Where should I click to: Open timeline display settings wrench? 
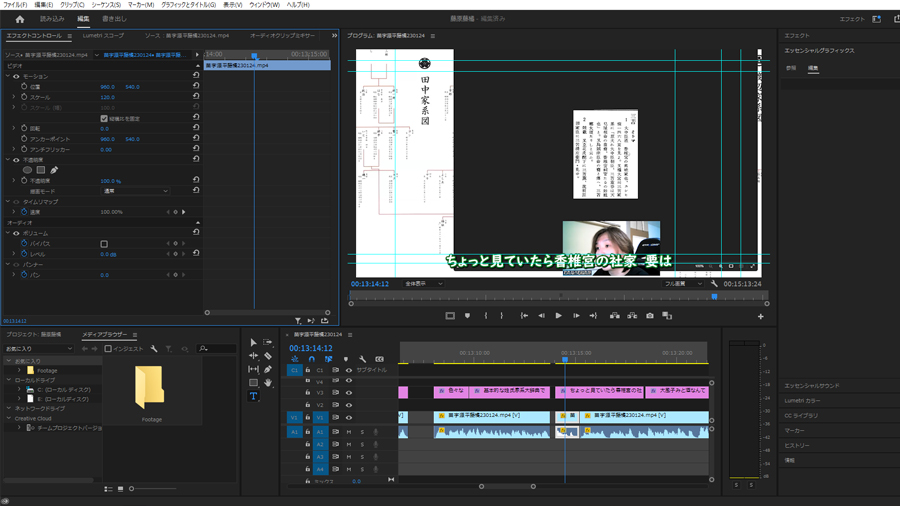(362, 359)
